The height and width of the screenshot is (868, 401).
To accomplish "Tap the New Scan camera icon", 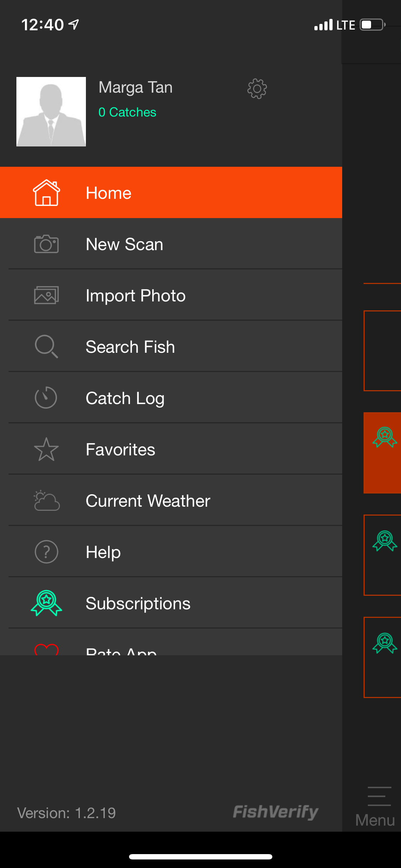I will tap(46, 244).
